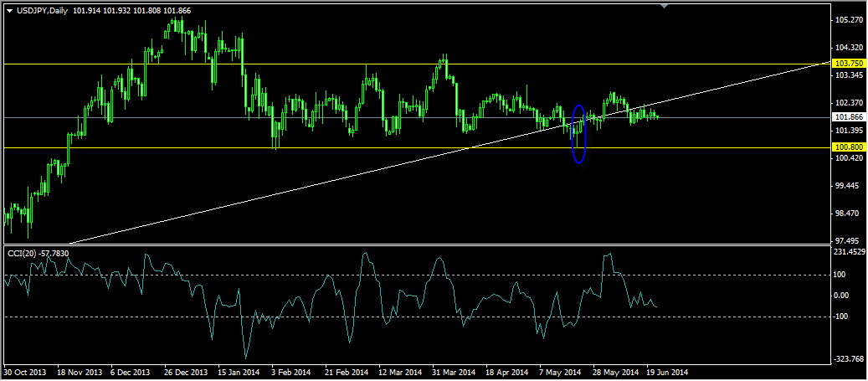Click the CCI 231.4529 maximum scale value
868x381 pixels.
850,252
